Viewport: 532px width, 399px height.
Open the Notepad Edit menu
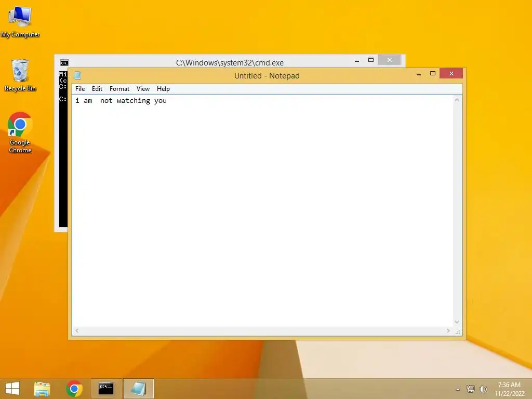pos(97,89)
